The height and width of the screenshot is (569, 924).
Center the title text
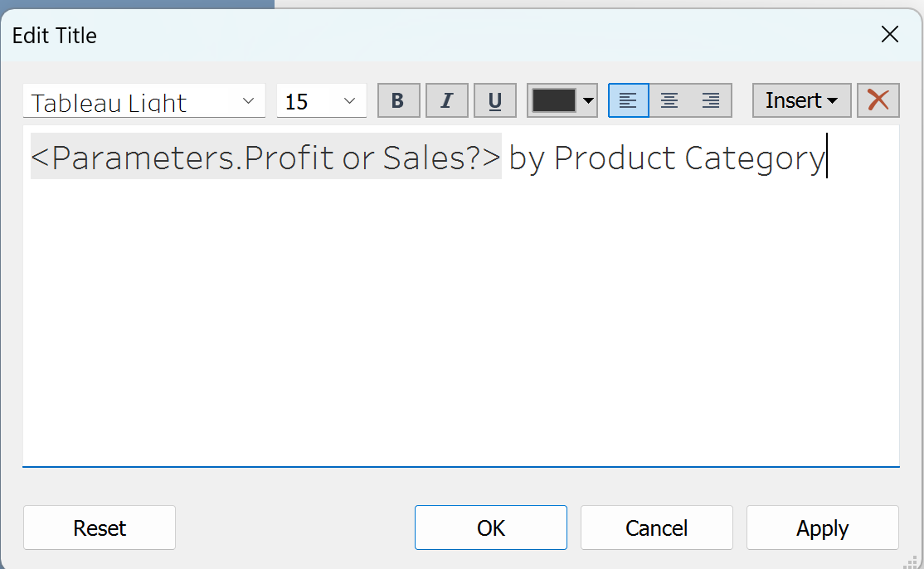click(669, 101)
